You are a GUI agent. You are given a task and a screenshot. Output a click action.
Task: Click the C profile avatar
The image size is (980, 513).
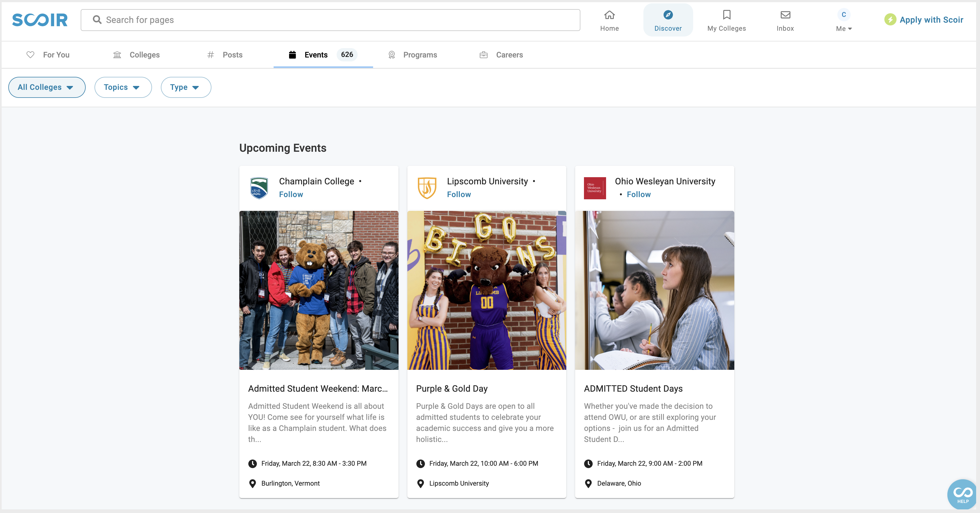[x=843, y=14]
